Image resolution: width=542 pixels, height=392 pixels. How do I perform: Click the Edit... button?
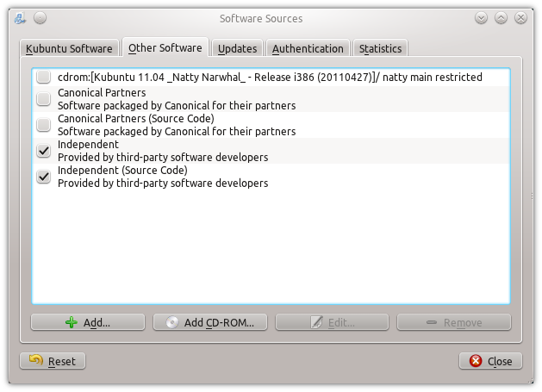pos(333,322)
